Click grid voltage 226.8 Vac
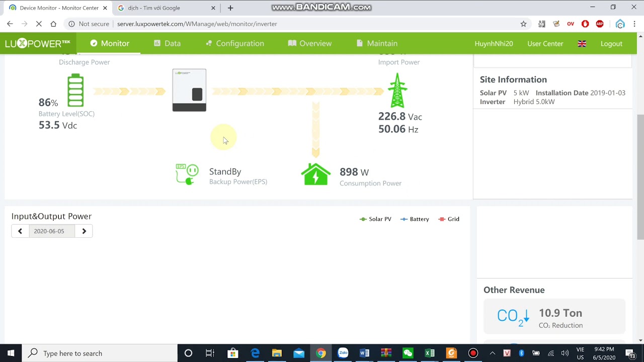644x362 pixels. point(400,116)
